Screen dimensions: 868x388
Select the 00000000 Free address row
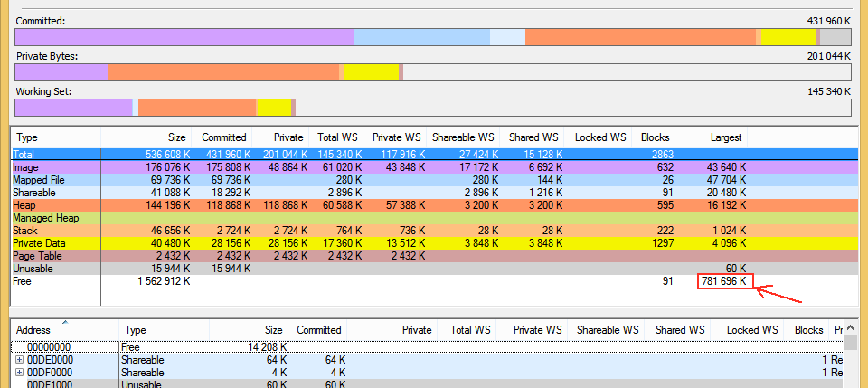click(49, 346)
